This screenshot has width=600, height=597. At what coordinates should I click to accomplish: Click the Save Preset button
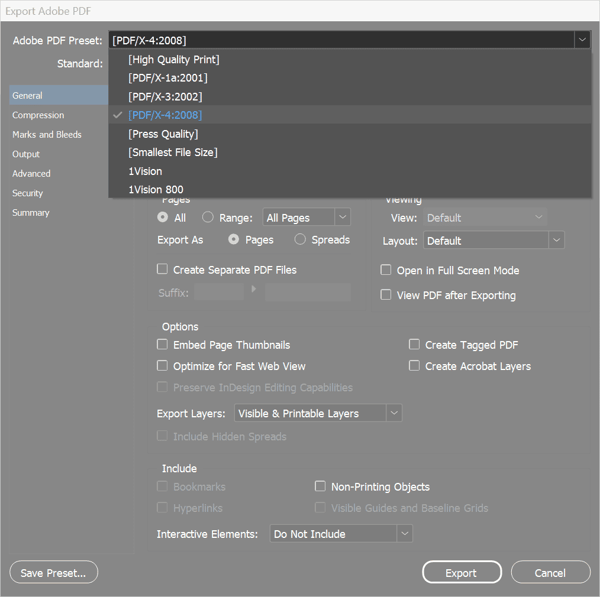click(x=54, y=573)
